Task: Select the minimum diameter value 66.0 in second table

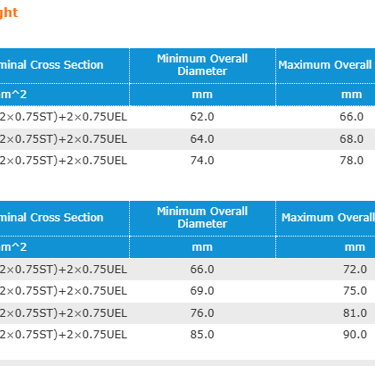Action: tap(202, 269)
